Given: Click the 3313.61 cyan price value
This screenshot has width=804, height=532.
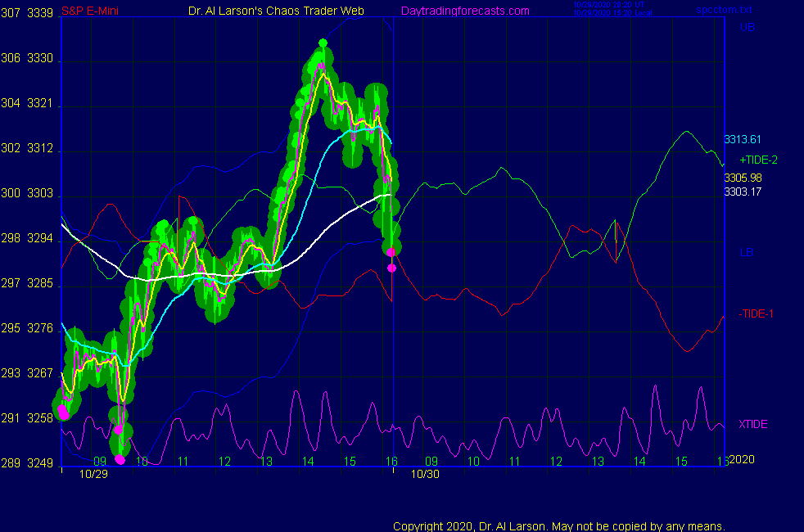Looking at the screenshot, I should pos(743,139).
